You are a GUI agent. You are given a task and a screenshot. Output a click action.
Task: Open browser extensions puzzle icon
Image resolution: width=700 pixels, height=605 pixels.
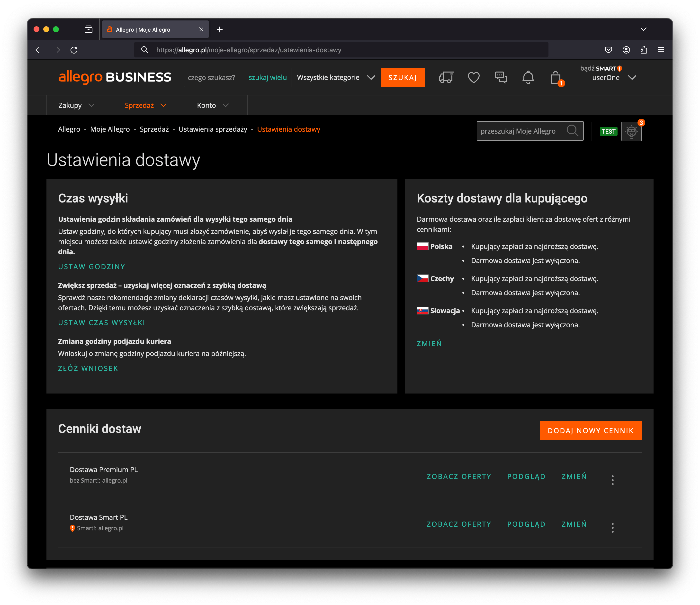pos(644,50)
